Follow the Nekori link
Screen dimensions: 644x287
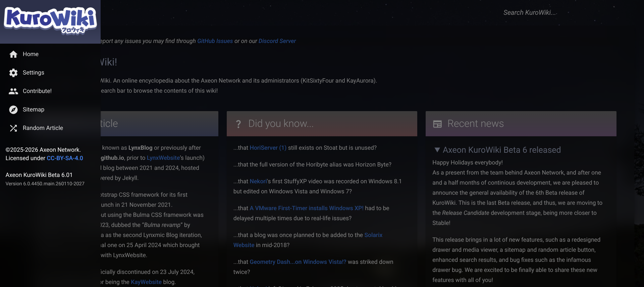[x=258, y=181]
